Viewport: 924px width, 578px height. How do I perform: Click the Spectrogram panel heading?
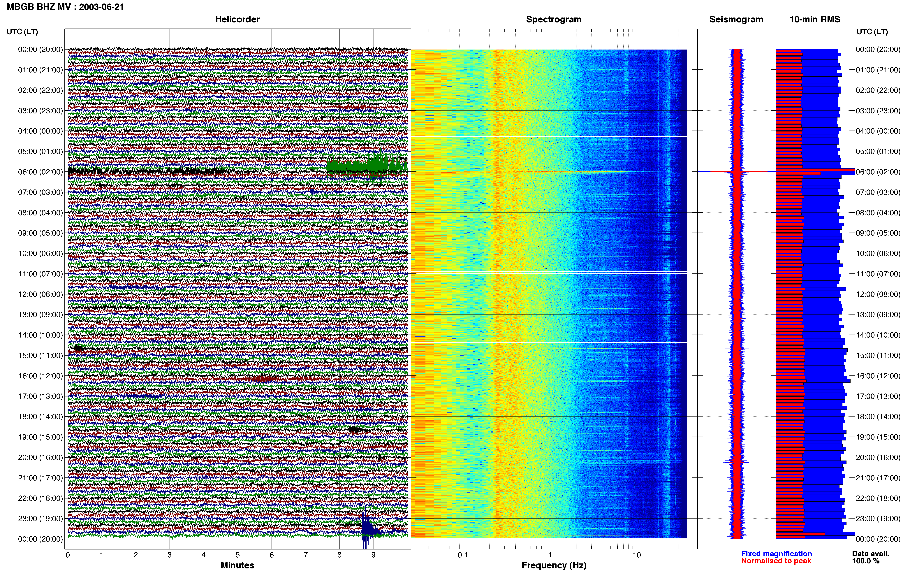(554, 20)
